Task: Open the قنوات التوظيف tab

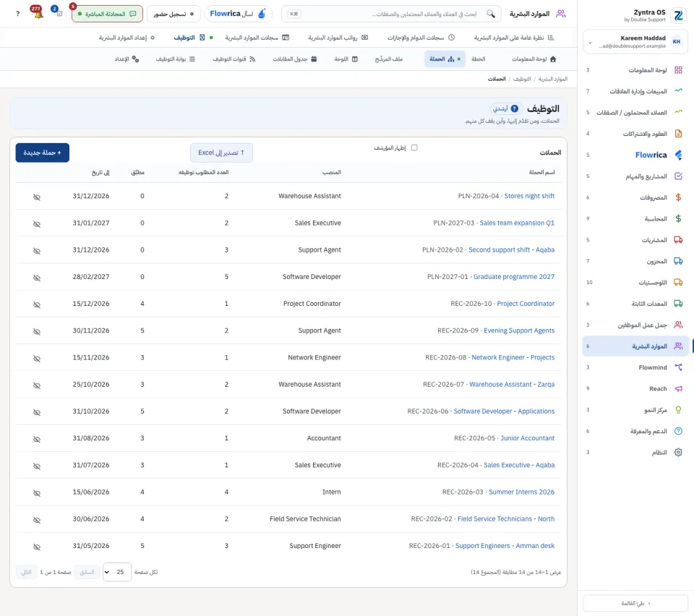Action: coord(234,59)
